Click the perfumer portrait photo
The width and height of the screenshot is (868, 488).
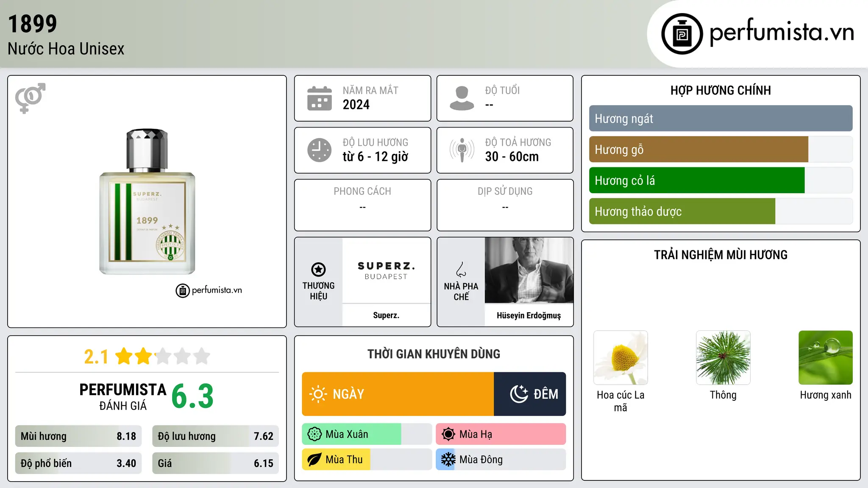(529, 270)
